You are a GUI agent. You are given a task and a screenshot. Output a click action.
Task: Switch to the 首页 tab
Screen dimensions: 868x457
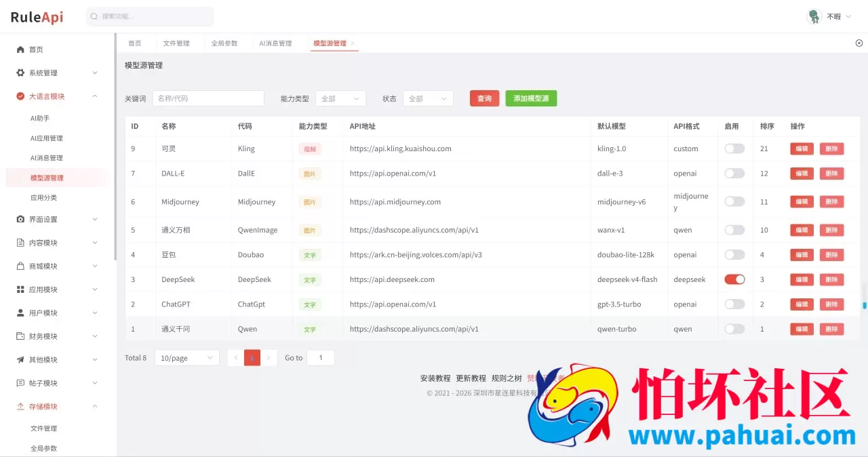click(x=135, y=43)
